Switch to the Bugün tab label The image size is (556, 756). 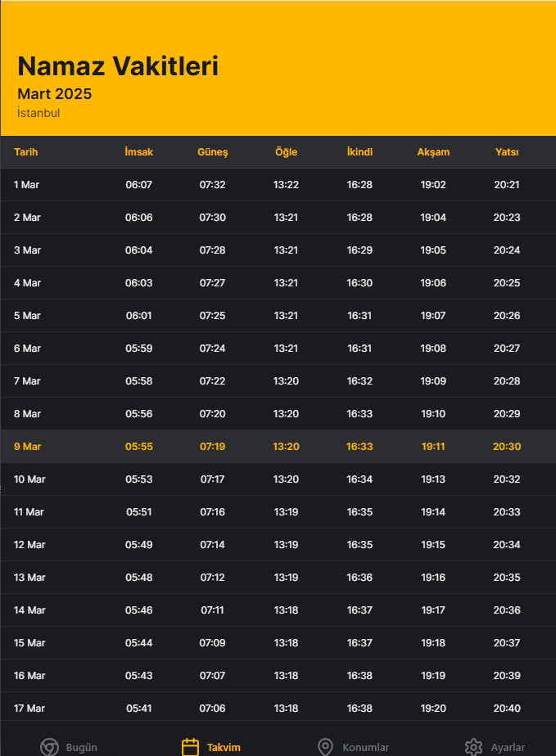pyautogui.click(x=82, y=747)
